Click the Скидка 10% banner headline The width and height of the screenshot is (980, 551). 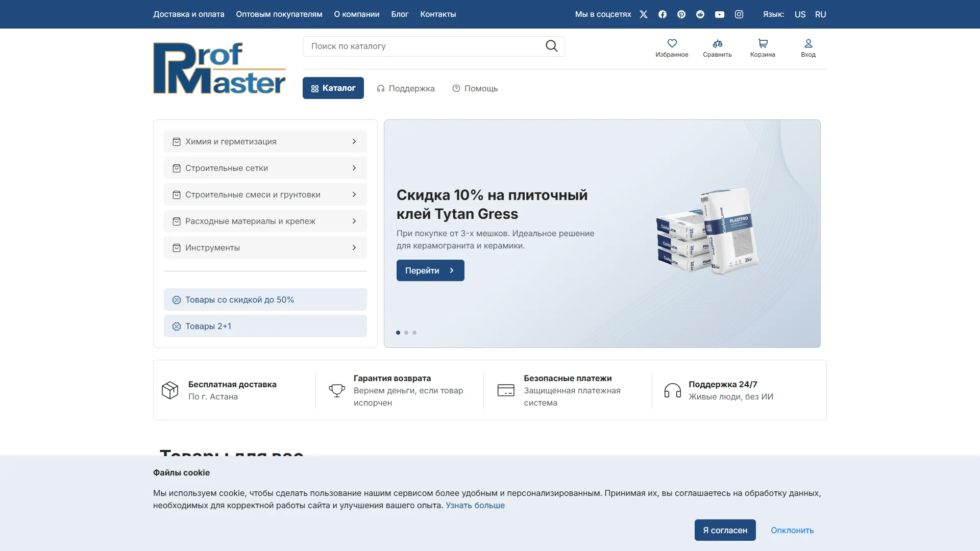[x=492, y=204]
